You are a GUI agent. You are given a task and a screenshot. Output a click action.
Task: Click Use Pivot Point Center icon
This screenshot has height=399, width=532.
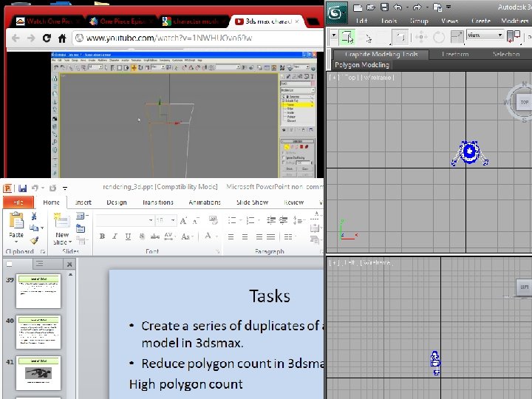(x=514, y=36)
